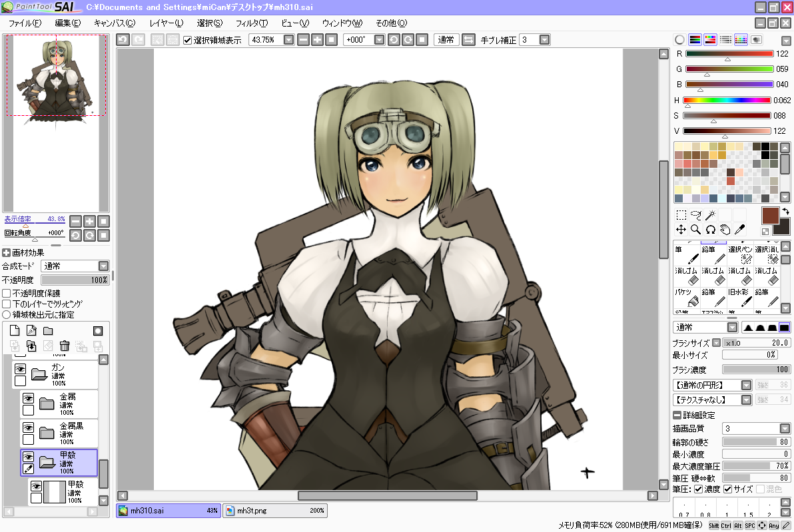Create a new layer folder

pos(48,330)
